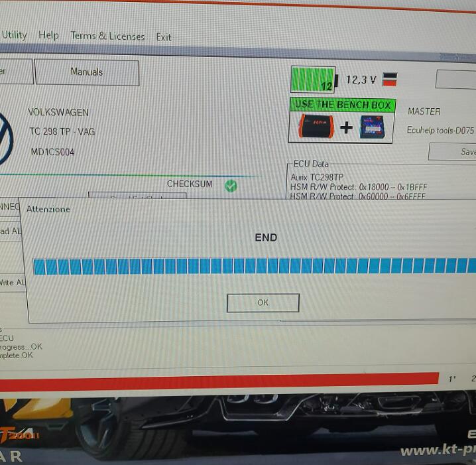476x465 pixels.
Task: Click the Attenzione dialog title
Action: point(48,209)
